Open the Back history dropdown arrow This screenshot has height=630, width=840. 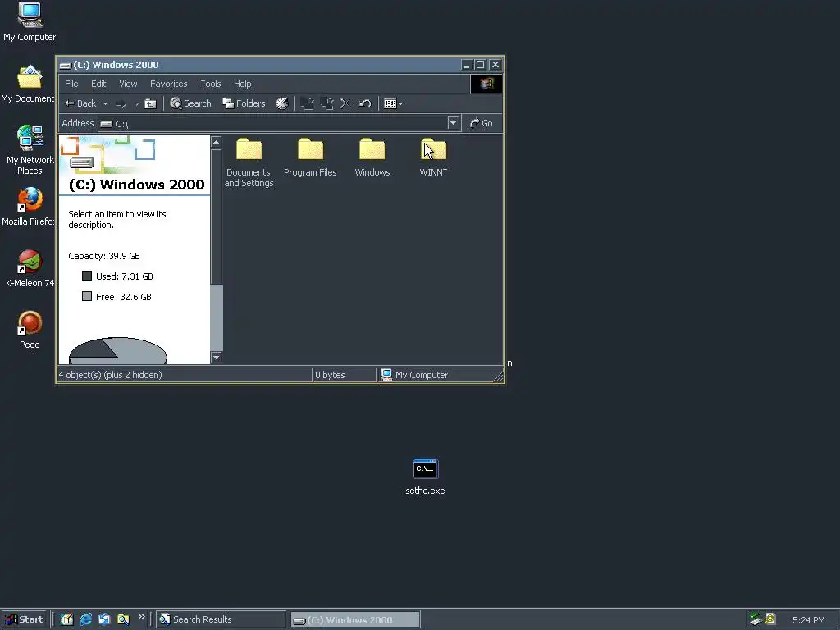pyautogui.click(x=105, y=103)
